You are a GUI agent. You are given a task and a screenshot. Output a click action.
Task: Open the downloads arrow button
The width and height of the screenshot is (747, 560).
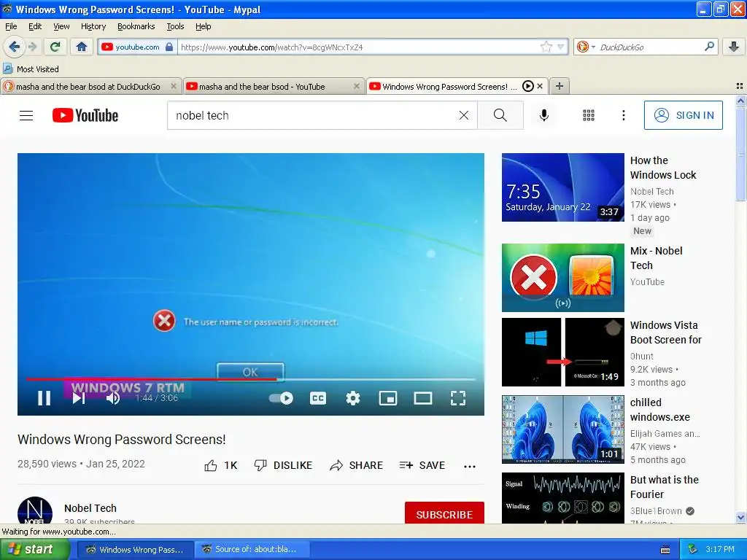(x=734, y=47)
